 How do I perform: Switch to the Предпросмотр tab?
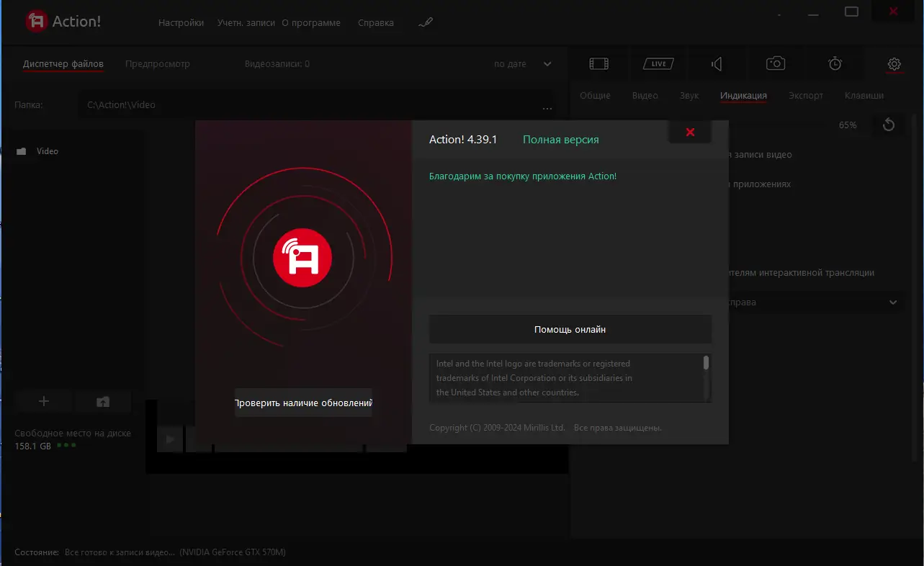pyautogui.click(x=158, y=63)
